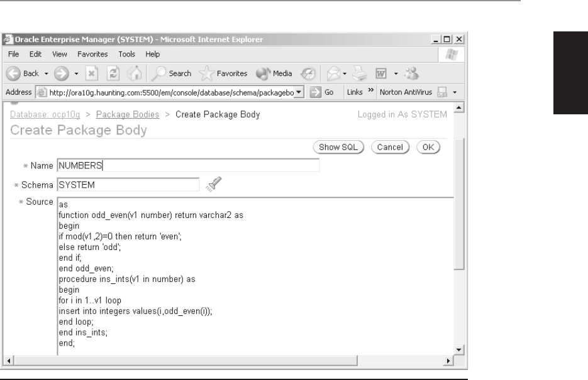The width and height of the screenshot is (588, 380).
Task: Expand the Links toolbar chevron
Action: pyautogui.click(x=371, y=90)
